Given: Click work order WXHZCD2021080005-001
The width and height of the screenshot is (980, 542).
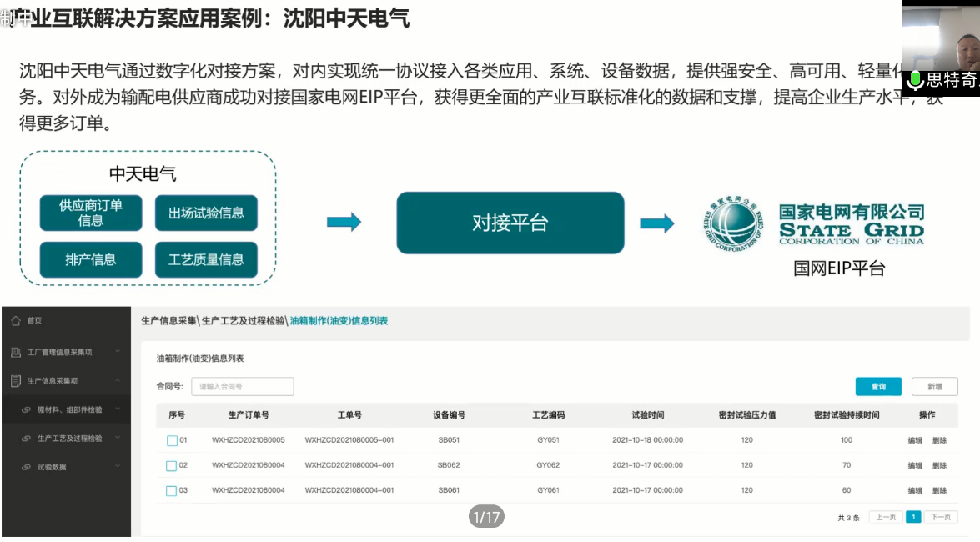Looking at the screenshot, I should click(349, 440).
